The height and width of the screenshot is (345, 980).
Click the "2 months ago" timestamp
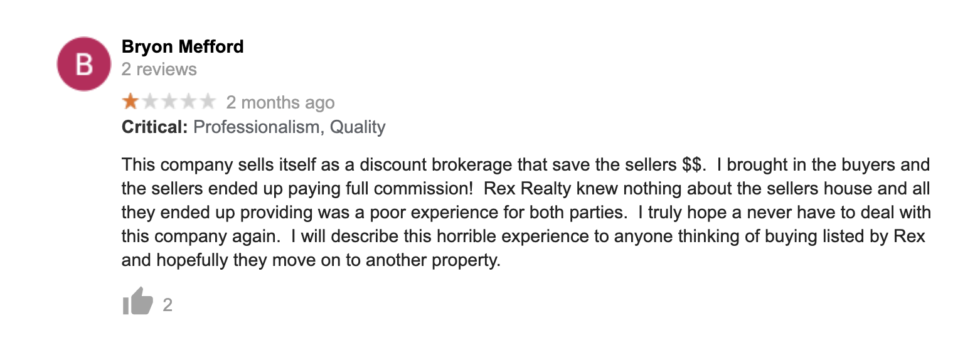[x=280, y=102]
